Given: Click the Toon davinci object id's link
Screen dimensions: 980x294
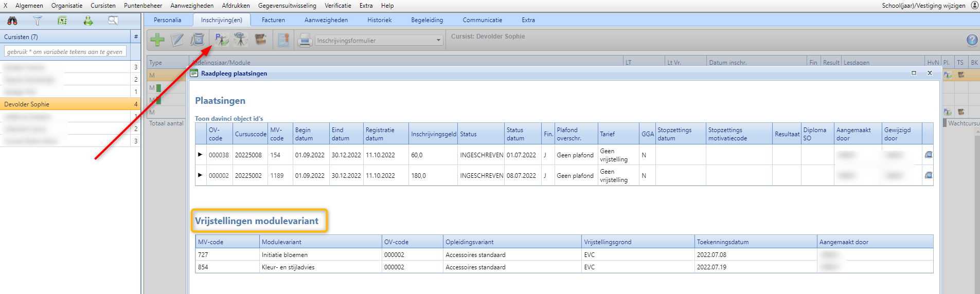Looking at the screenshot, I should coord(229,119).
